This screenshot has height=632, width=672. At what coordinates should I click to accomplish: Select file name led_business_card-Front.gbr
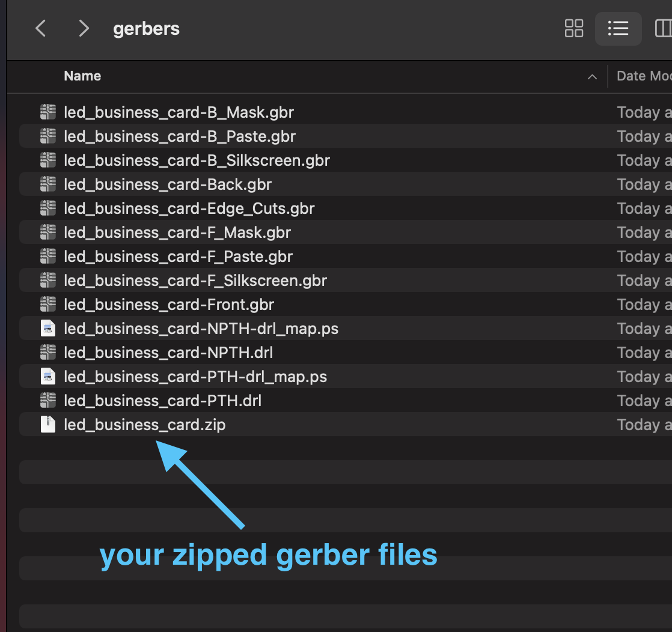pyautogui.click(x=169, y=304)
